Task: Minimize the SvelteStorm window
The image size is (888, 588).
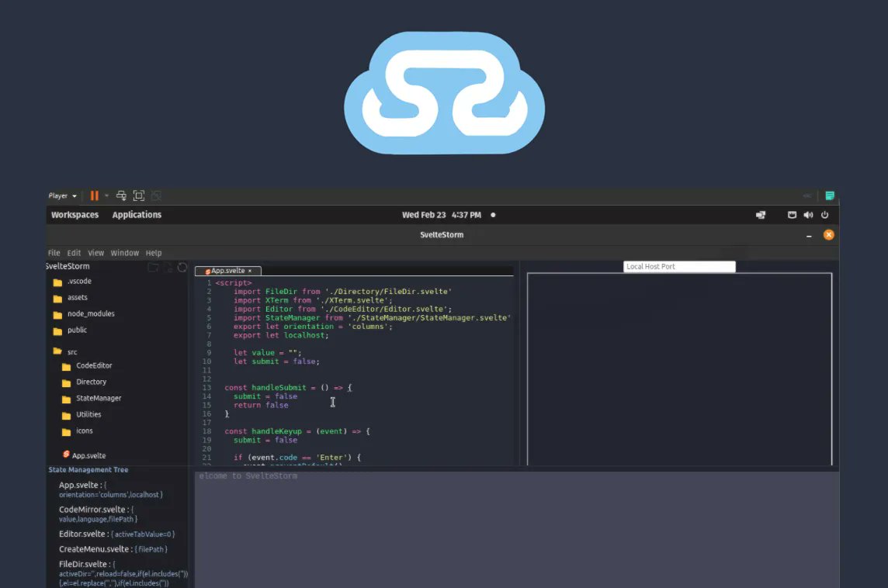Action: click(x=809, y=235)
